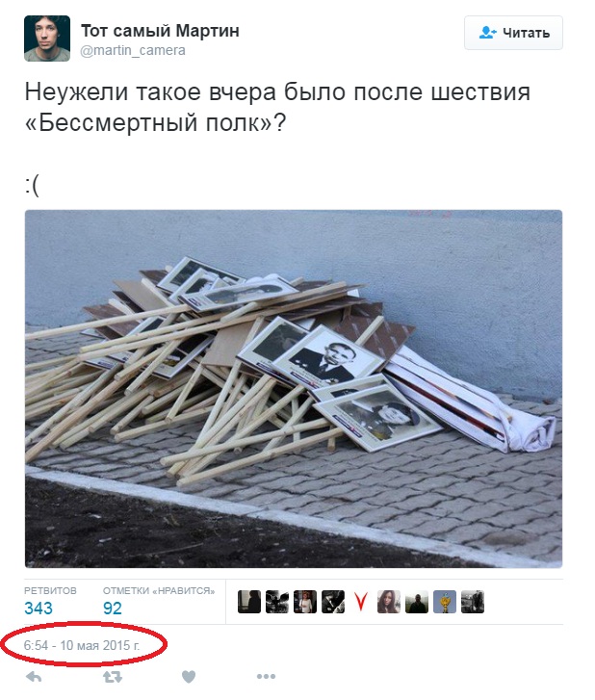The image size is (595, 700).
Task: Open the first liker avatar
Action: pos(249,602)
